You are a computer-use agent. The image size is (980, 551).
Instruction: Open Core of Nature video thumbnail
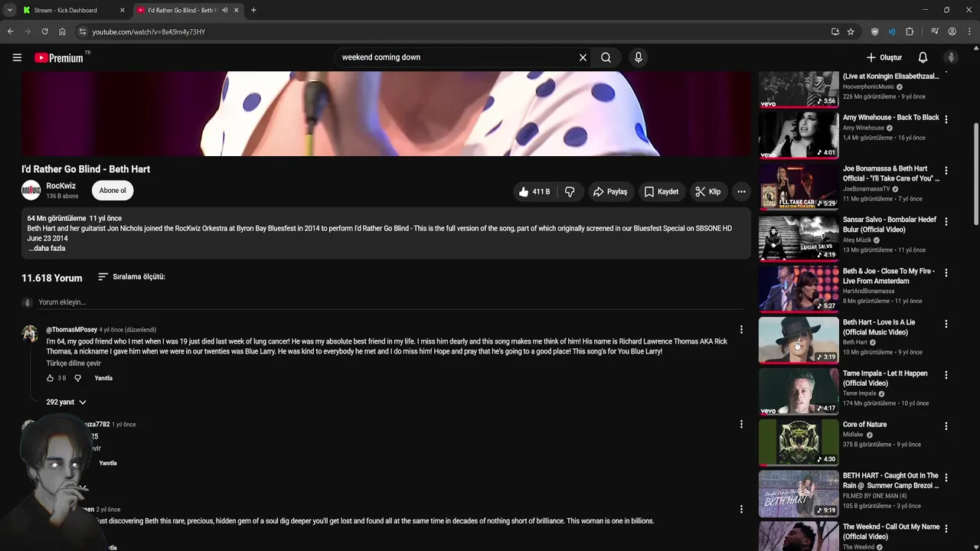pos(799,442)
